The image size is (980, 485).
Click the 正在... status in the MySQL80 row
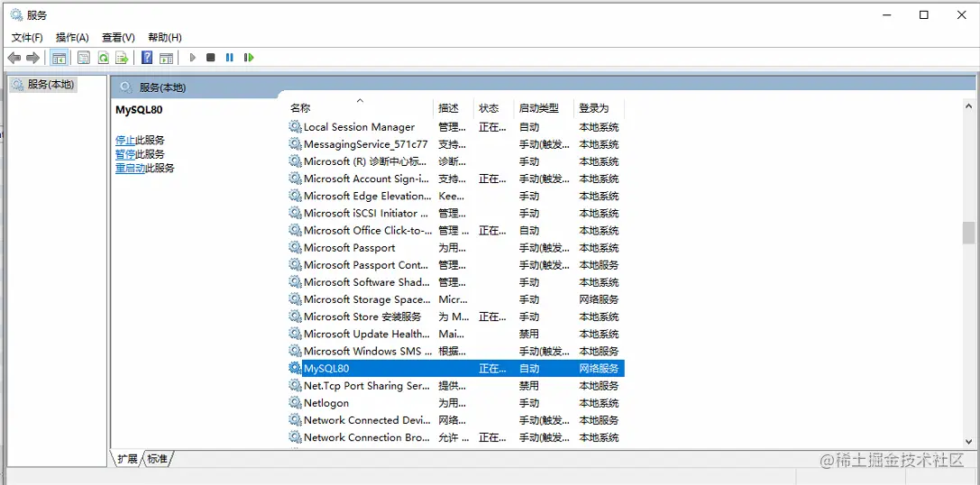tap(492, 368)
